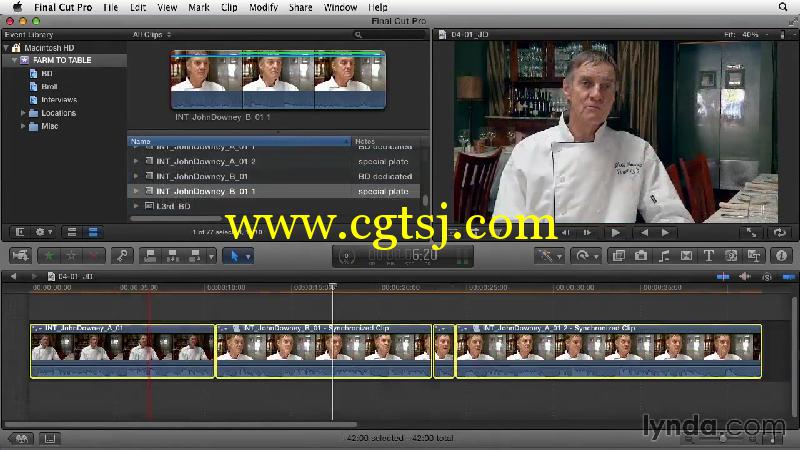Open the Mark menu
The image size is (800, 450).
[198, 7]
